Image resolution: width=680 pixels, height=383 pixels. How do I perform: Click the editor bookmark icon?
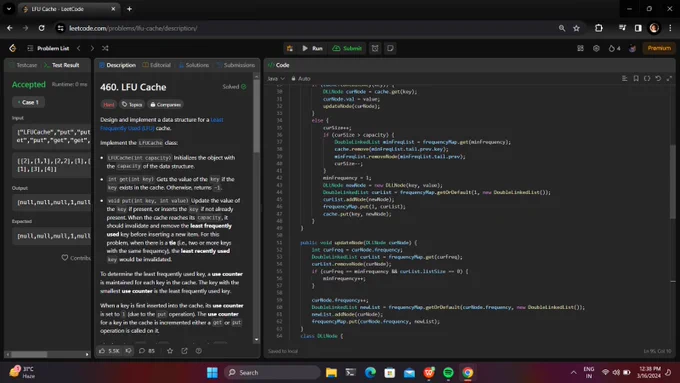[x=636, y=79]
